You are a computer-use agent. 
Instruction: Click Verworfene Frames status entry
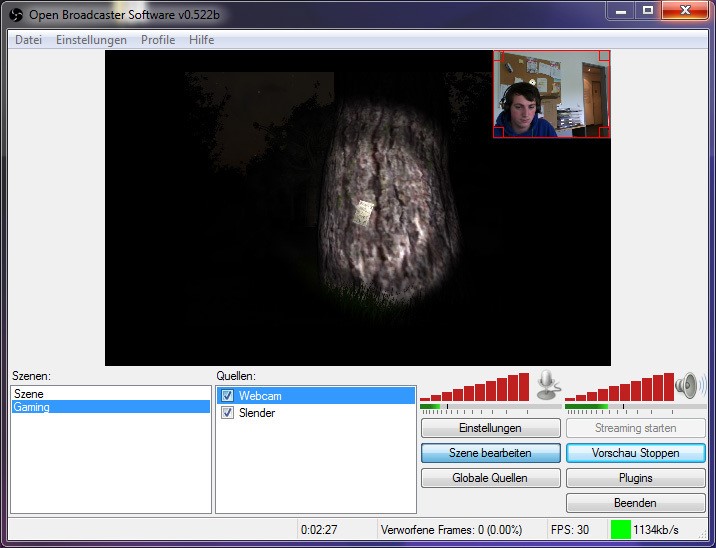(x=451, y=530)
